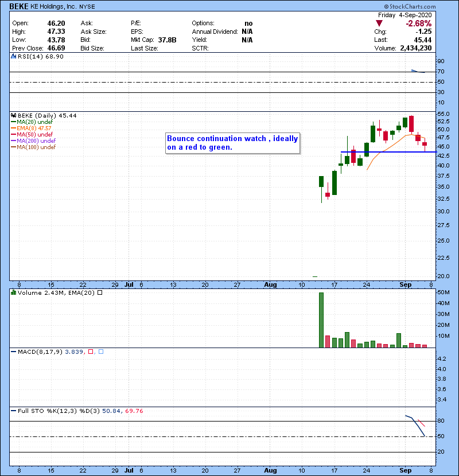The image size is (459, 476).
Task: Click the black EMA(20) square in Volume legend
Action: click(100, 292)
